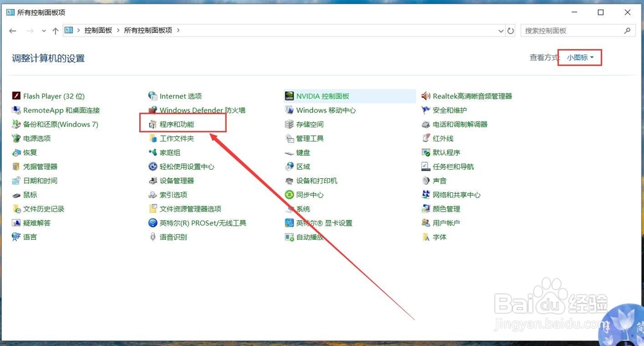644x346 pixels.
Task: Click the 设备和打印机 icon
Action: click(x=289, y=180)
